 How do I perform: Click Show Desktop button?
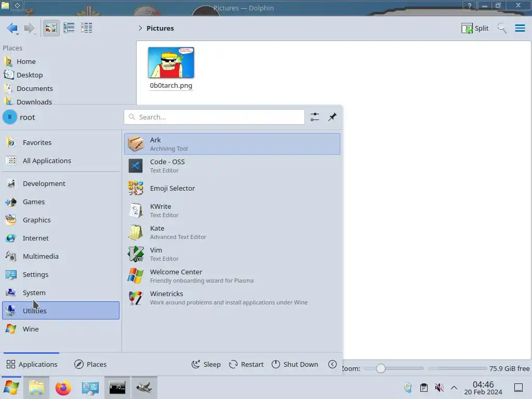pos(518,388)
